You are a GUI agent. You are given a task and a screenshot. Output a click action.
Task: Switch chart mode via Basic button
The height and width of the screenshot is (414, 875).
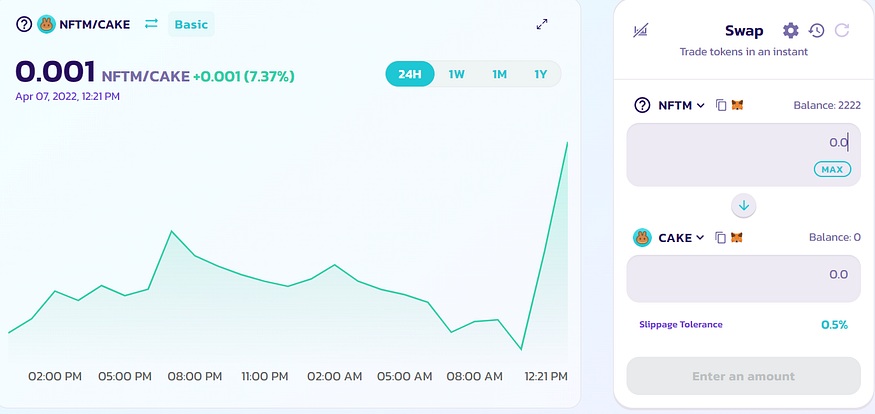[x=191, y=25]
